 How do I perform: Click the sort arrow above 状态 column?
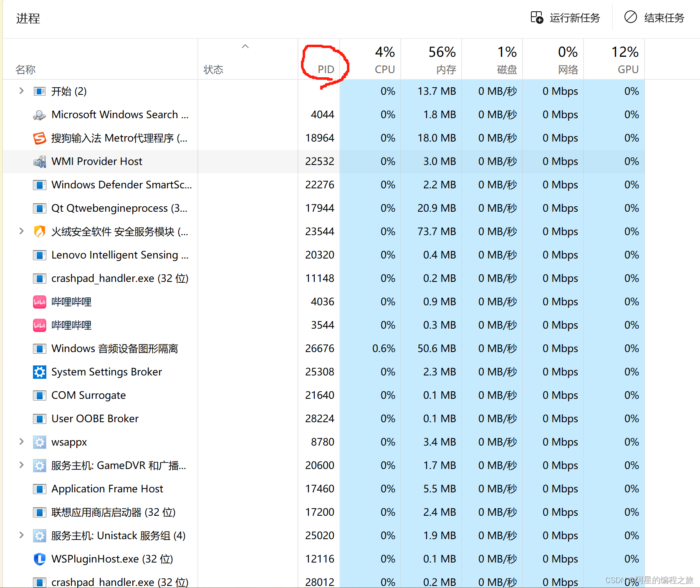(x=245, y=46)
